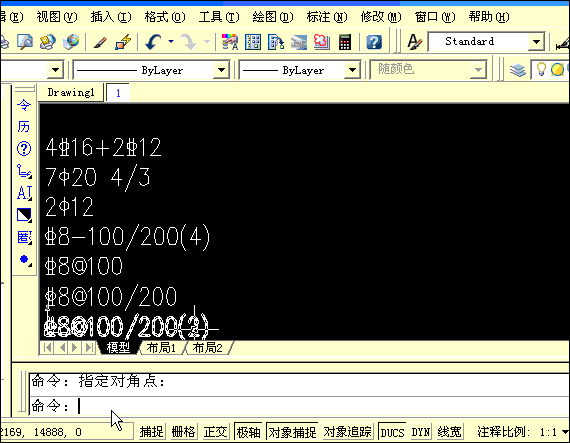Click the circled question mark sidebar icon
The width and height of the screenshot is (570, 443).
click(24, 149)
